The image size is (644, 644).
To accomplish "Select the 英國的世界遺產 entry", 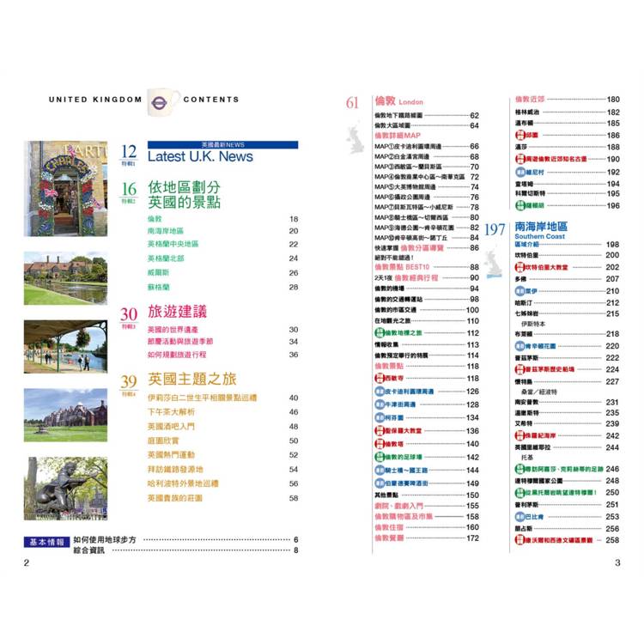I will point(174,330).
